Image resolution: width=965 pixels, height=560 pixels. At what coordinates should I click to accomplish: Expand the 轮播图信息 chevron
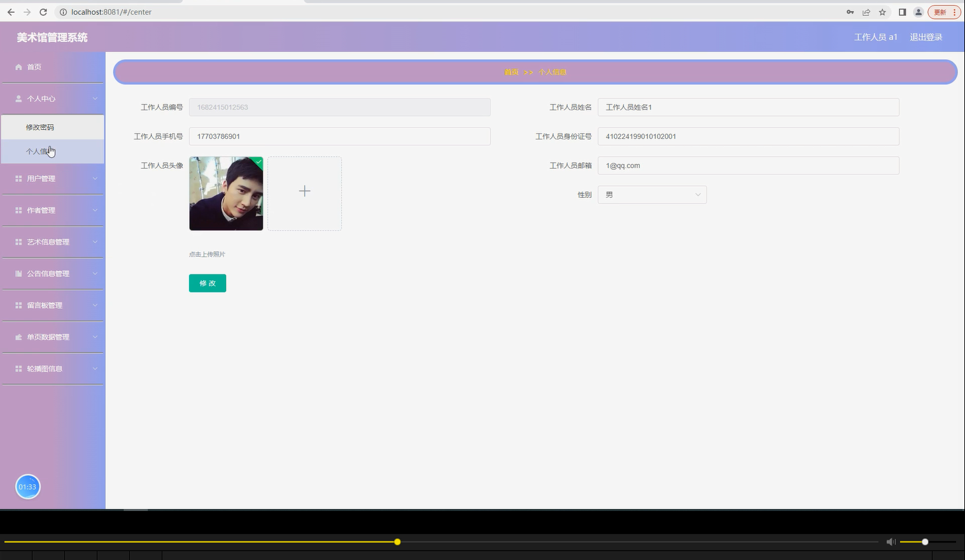95,369
